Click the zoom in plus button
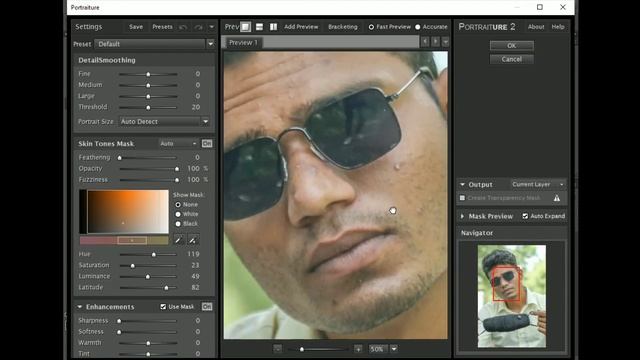 (x=358, y=349)
